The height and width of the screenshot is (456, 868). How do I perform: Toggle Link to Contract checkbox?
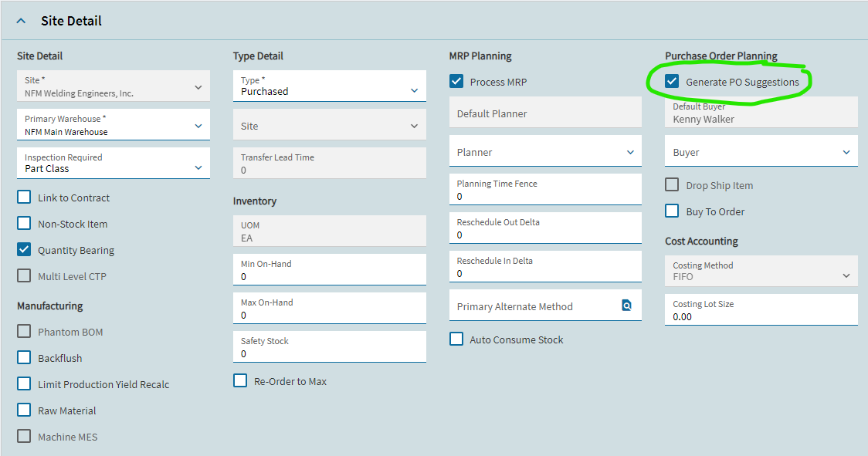(24, 197)
